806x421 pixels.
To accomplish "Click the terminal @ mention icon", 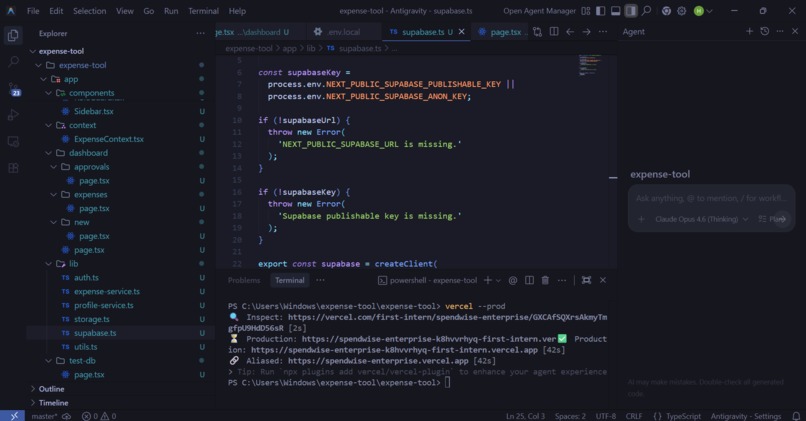I will pyautogui.click(x=512, y=280).
